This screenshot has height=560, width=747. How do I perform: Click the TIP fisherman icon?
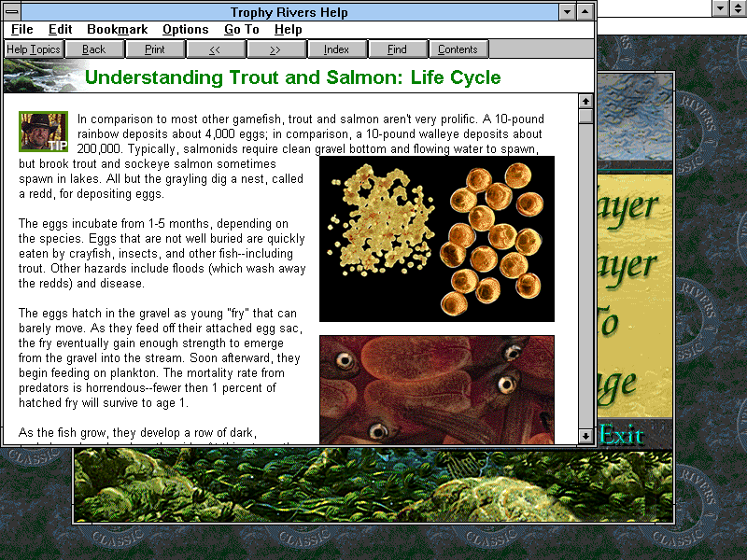pos(43,132)
